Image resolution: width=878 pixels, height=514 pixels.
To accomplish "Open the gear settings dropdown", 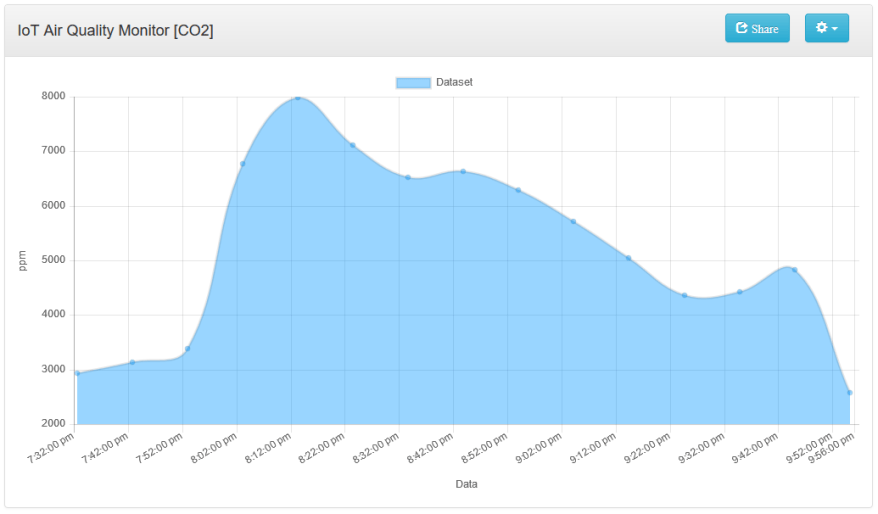I will pyautogui.click(x=826, y=28).
